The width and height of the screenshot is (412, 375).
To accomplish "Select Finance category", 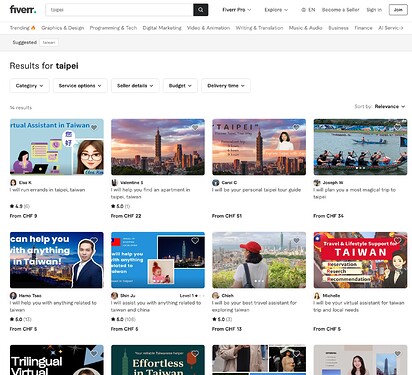I will pos(363,28).
